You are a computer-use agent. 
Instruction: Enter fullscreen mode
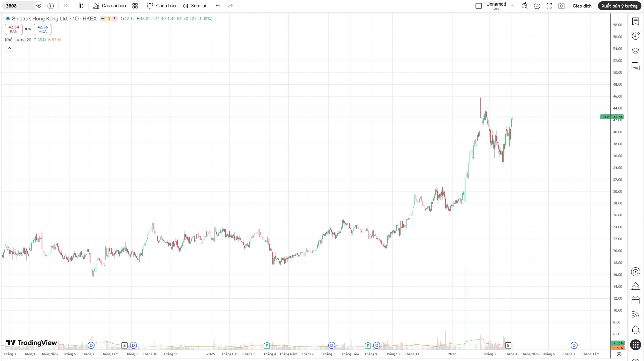(549, 6)
